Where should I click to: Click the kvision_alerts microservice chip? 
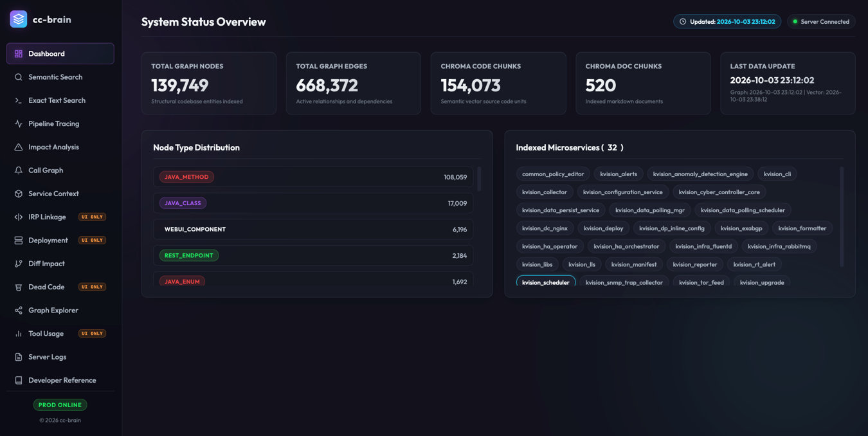(619, 174)
